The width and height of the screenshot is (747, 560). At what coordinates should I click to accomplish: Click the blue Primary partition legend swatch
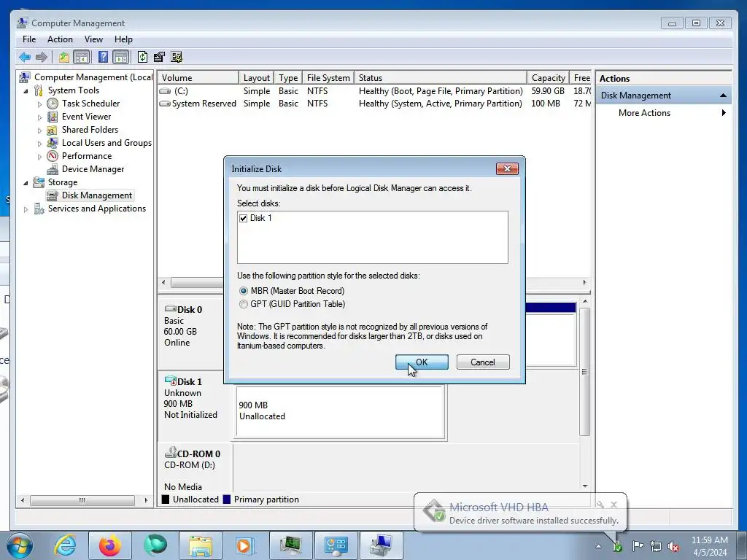tap(227, 499)
